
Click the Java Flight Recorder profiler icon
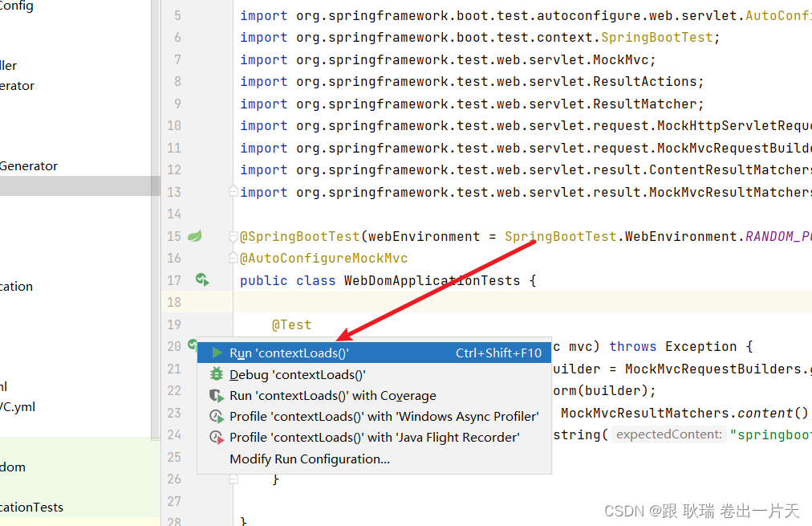pos(217,438)
